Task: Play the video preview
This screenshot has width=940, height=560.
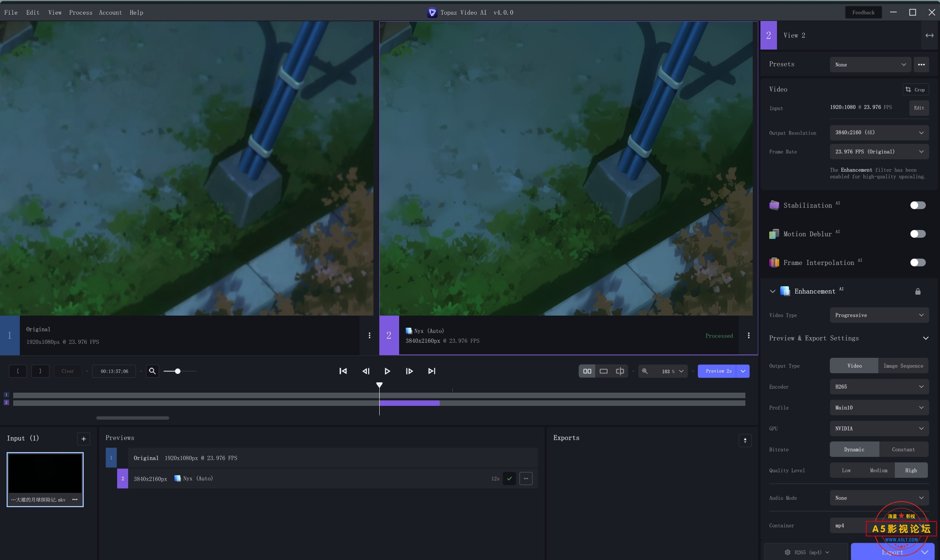Action: tap(387, 371)
